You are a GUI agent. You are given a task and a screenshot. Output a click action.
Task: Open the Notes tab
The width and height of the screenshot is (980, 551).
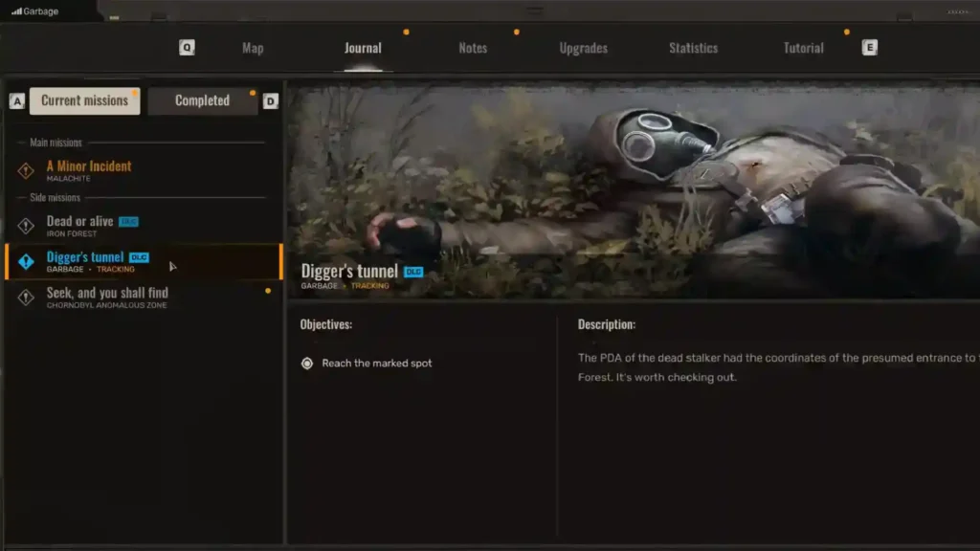(x=473, y=48)
